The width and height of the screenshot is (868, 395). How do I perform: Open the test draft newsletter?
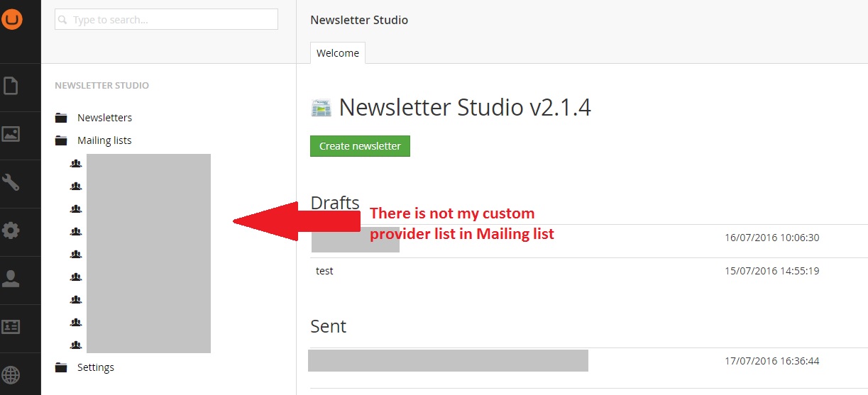point(324,271)
